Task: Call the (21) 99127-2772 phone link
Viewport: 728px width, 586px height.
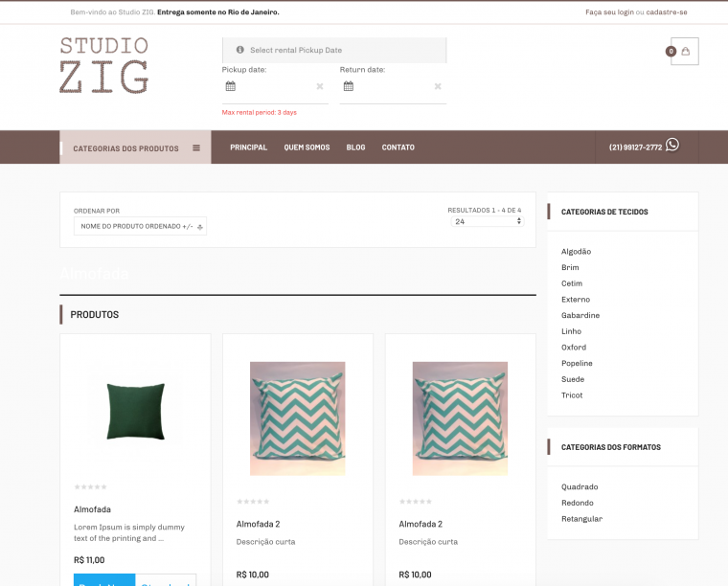Action: pyautogui.click(x=636, y=147)
